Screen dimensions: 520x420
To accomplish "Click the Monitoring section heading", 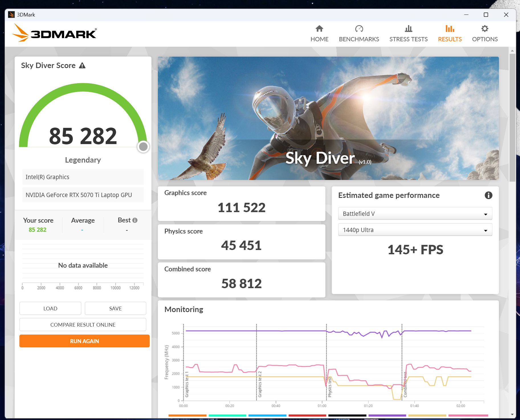I will (184, 309).
